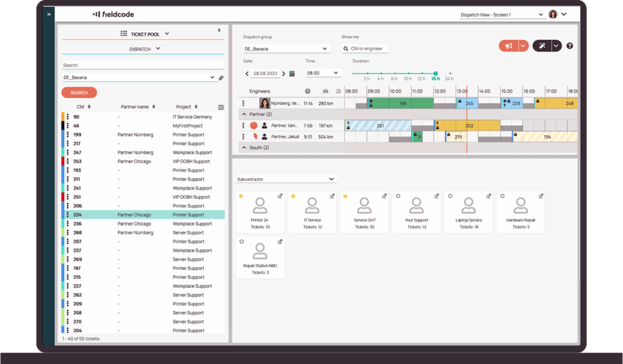The width and height of the screenshot is (623, 364).
Task: Favorite the Hardware Repair subcontractor star
Action: click(502, 196)
